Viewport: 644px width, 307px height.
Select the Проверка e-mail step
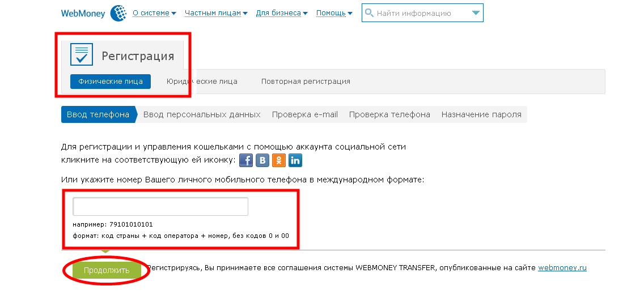[x=305, y=114]
